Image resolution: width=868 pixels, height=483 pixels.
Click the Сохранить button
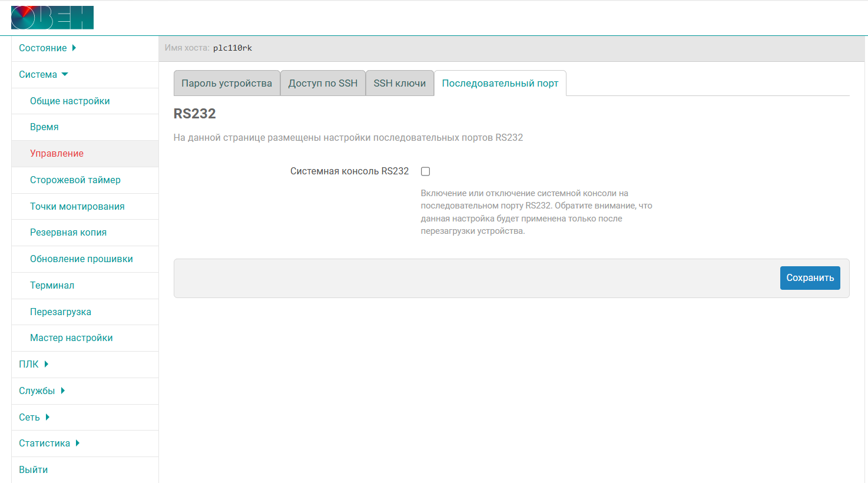tap(810, 278)
